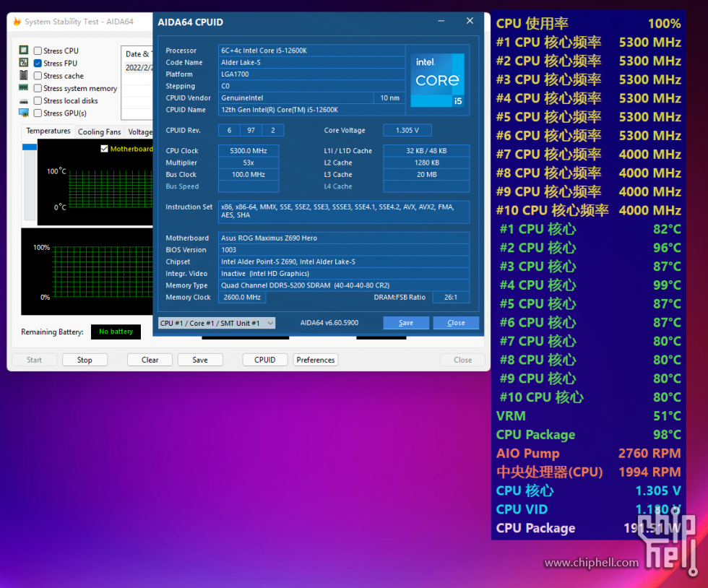This screenshot has height=588, width=708.
Task: Click the VRM 51°C overlay reading
Action: 588,416
